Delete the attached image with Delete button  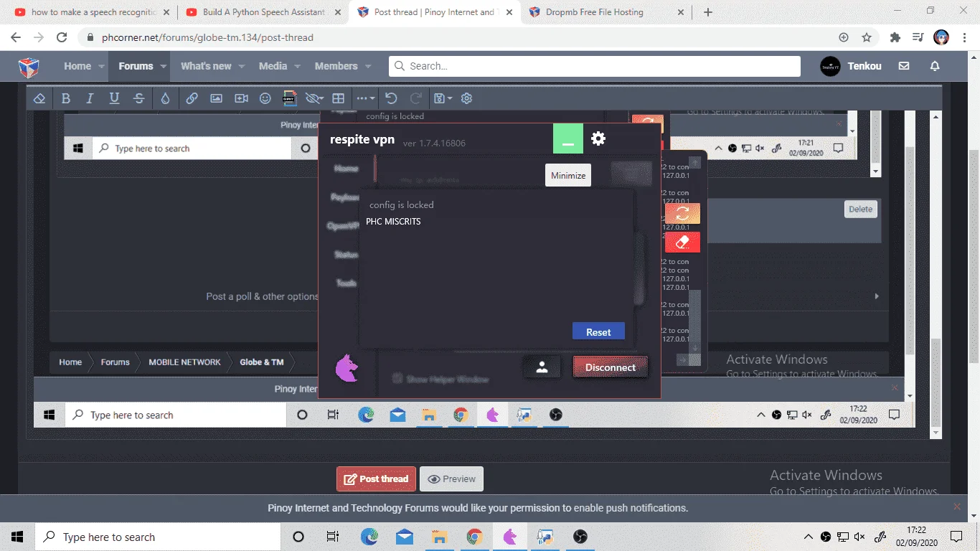pyautogui.click(x=860, y=209)
